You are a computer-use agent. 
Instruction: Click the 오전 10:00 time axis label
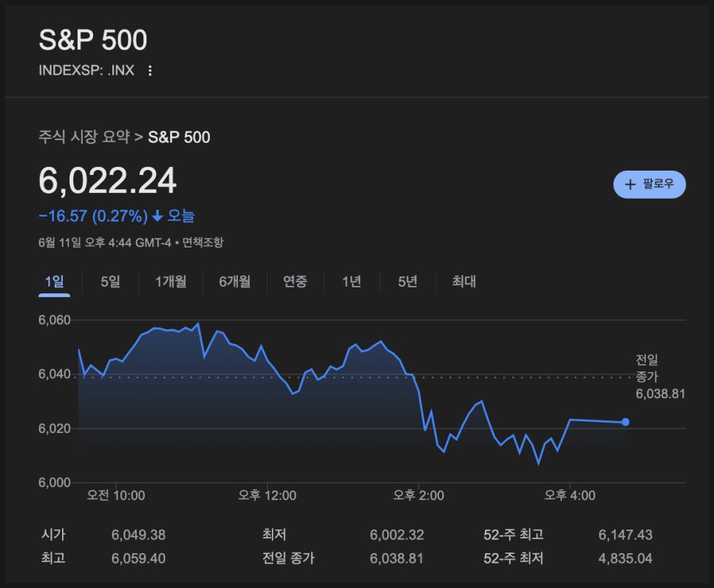click(116, 495)
